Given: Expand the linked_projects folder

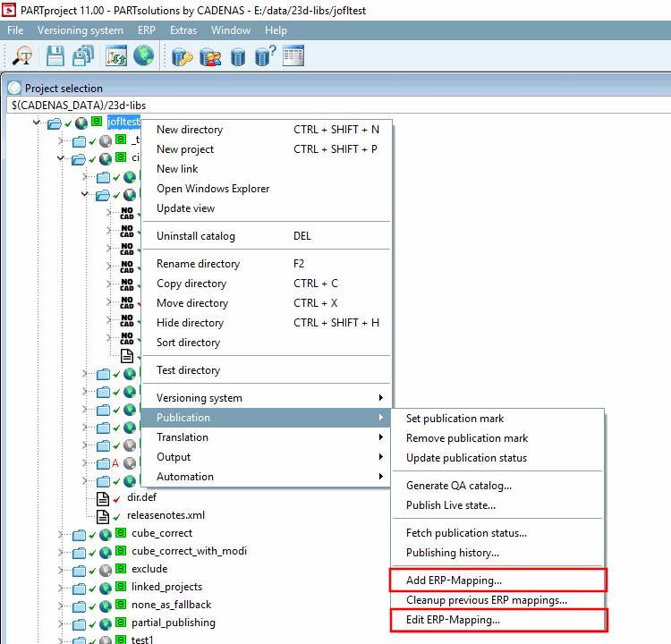Looking at the screenshot, I should click(60, 588).
